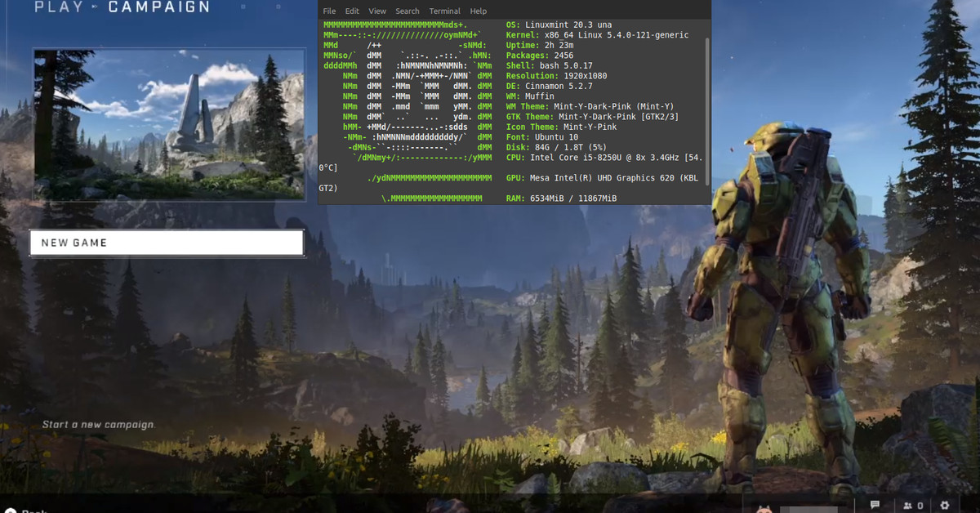The width and height of the screenshot is (980, 513).
Task: Click the 'Shell: bash 5.0.17' line
Action: tap(549, 66)
